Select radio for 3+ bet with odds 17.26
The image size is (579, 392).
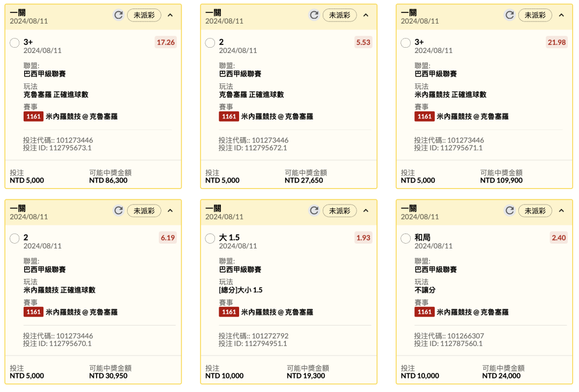click(x=14, y=43)
